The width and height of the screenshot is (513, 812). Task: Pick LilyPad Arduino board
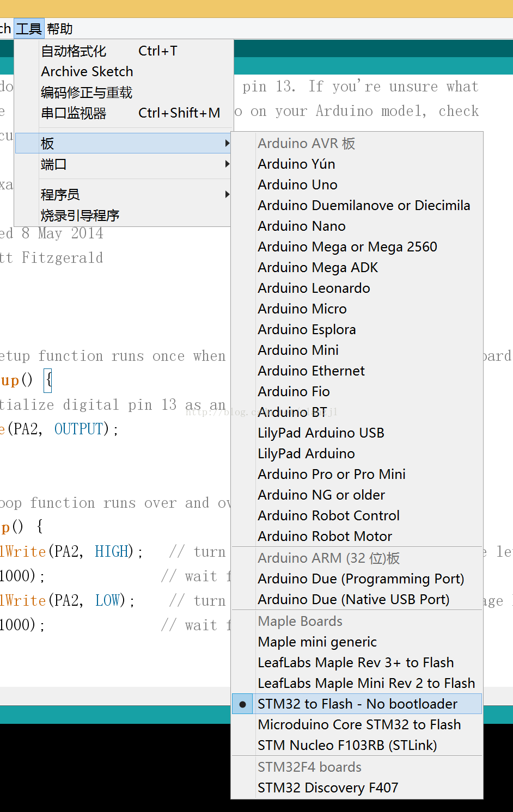tap(357, 454)
